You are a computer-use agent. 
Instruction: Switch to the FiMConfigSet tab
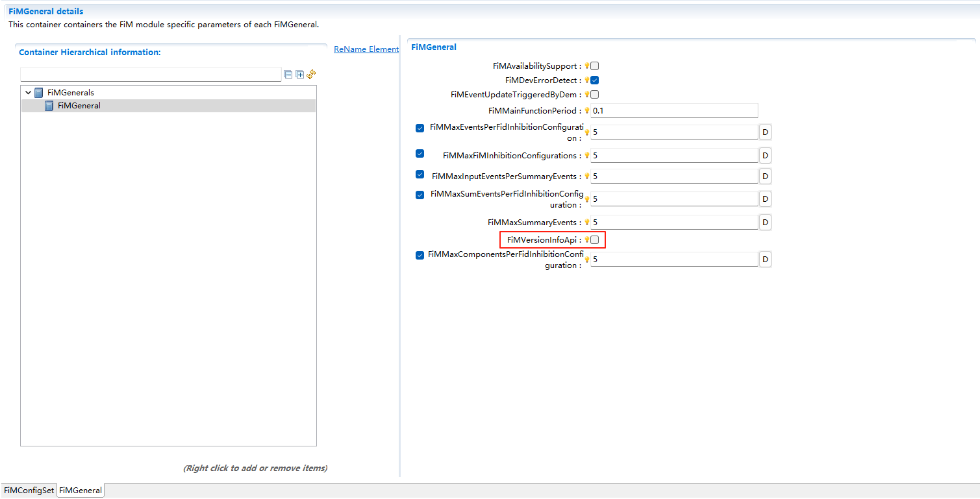coord(29,491)
